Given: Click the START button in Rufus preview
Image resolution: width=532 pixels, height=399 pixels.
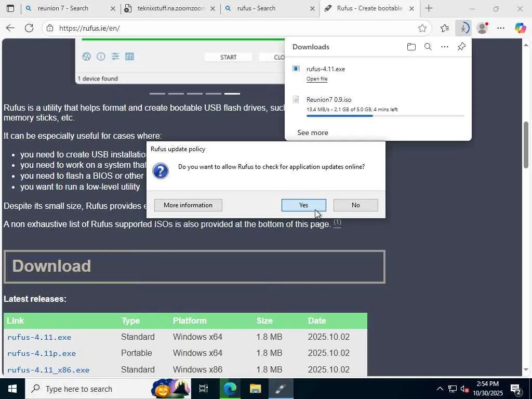Looking at the screenshot, I should click(229, 57).
